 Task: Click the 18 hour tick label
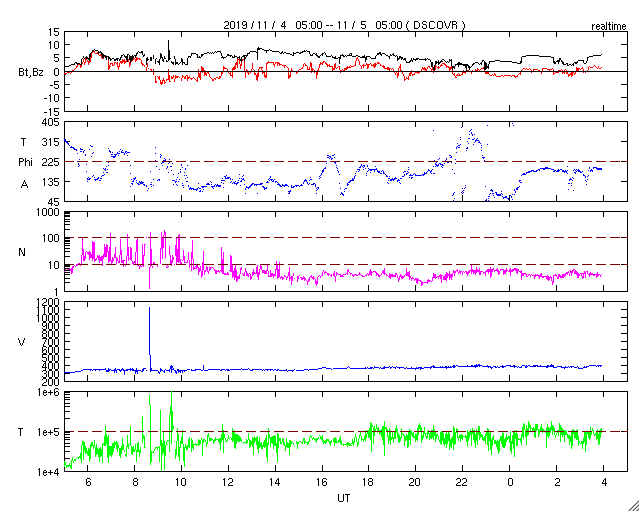point(369,483)
